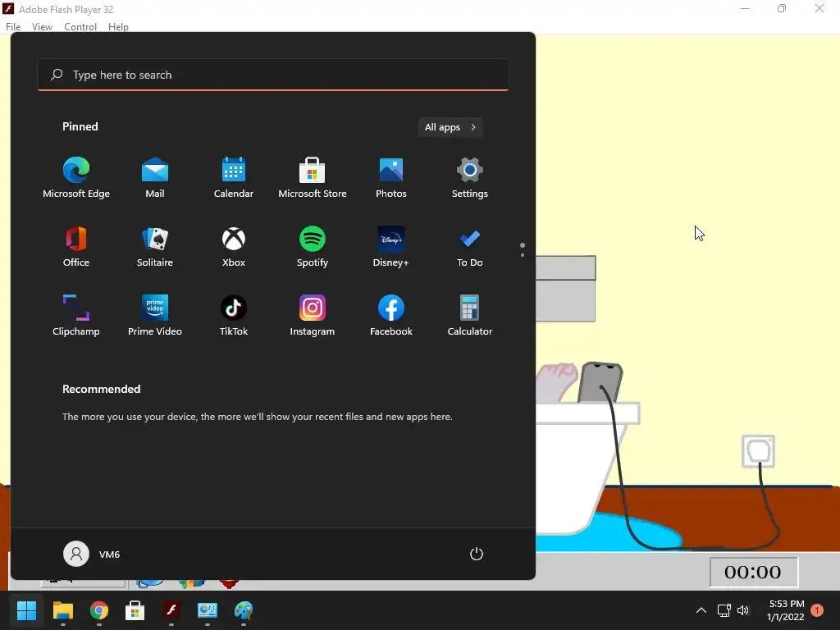The height and width of the screenshot is (630, 840).
Task: Open Prime Video app
Action: click(155, 316)
